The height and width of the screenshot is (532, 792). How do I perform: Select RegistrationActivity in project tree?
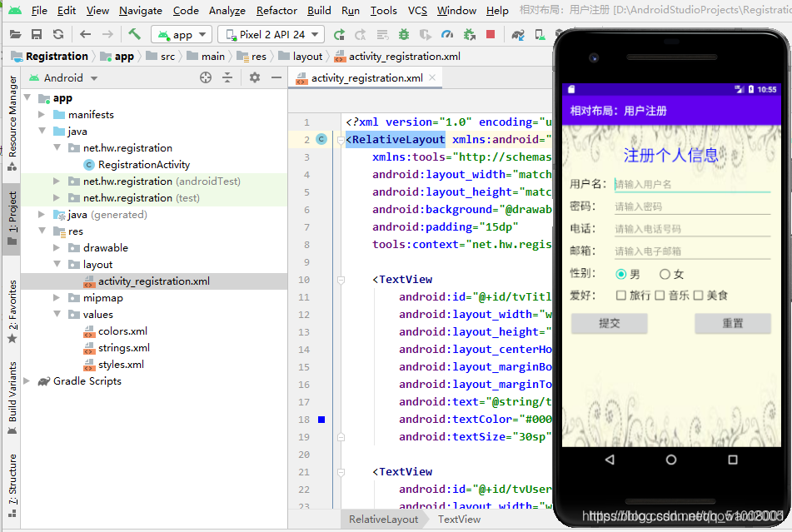pyautogui.click(x=144, y=165)
